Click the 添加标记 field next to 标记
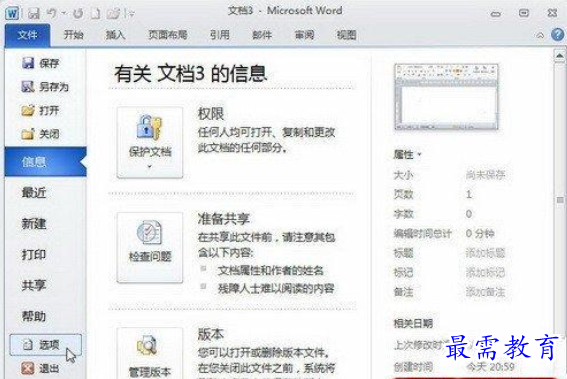567x379 pixels. pos(485,272)
